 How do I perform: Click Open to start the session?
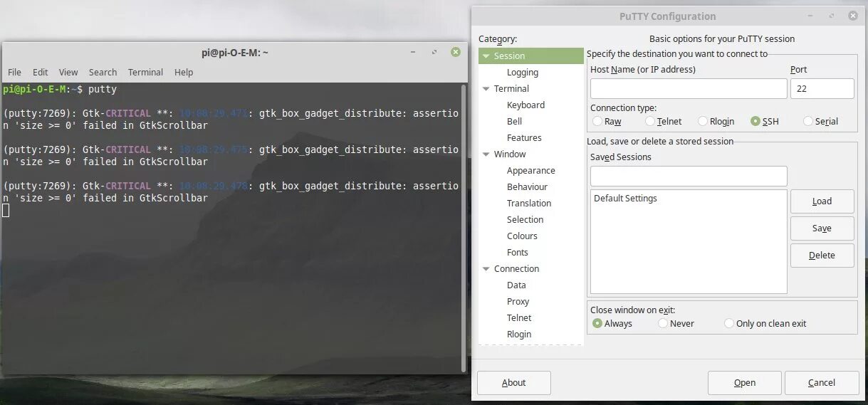[x=744, y=383]
